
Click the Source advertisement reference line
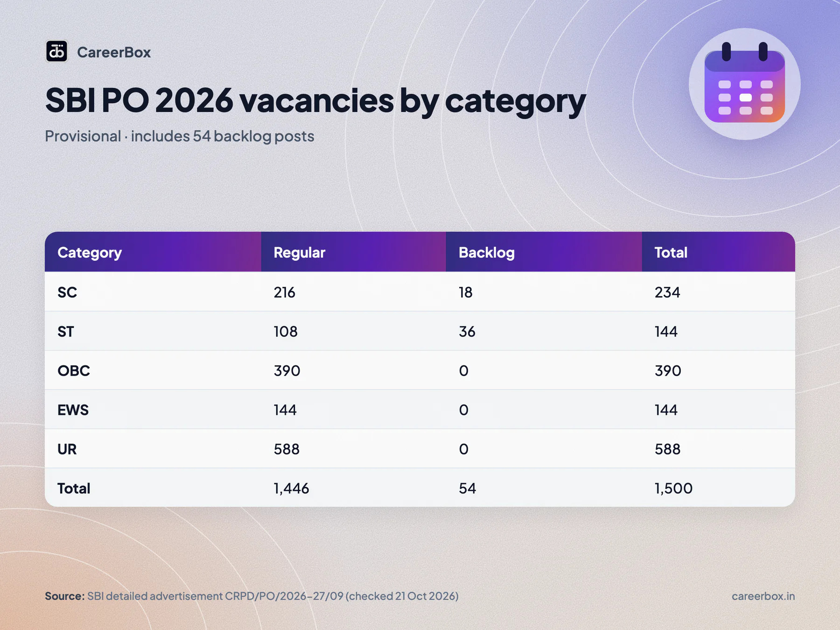[x=252, y=596]
